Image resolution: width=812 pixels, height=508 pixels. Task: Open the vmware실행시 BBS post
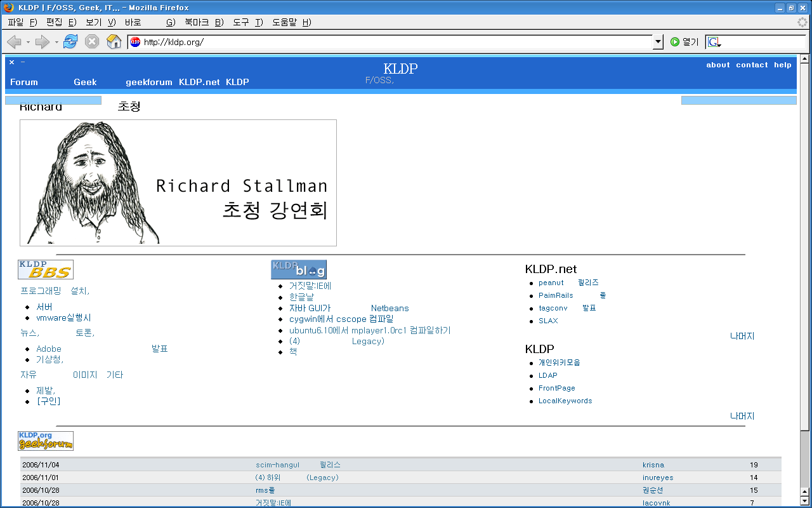pyautogui.click(x=63, y=317)
